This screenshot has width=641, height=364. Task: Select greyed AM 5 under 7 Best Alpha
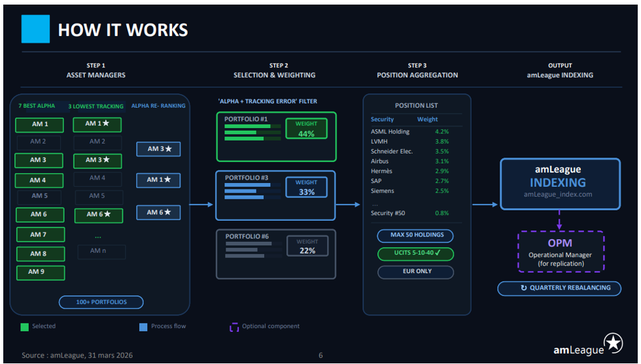39,197
